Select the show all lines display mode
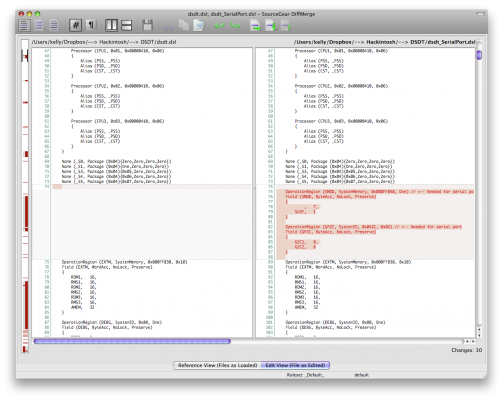This screenshot has width=503, height=400. coord(24,25)
